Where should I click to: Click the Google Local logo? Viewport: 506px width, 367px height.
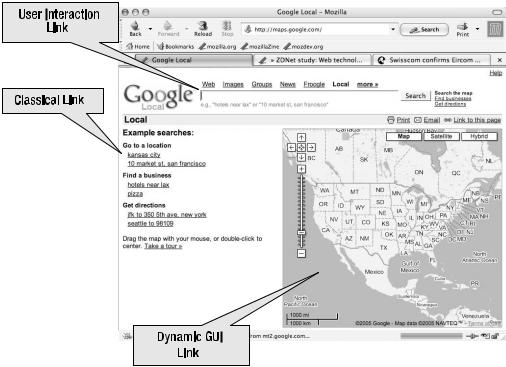[x=158, y=96]
